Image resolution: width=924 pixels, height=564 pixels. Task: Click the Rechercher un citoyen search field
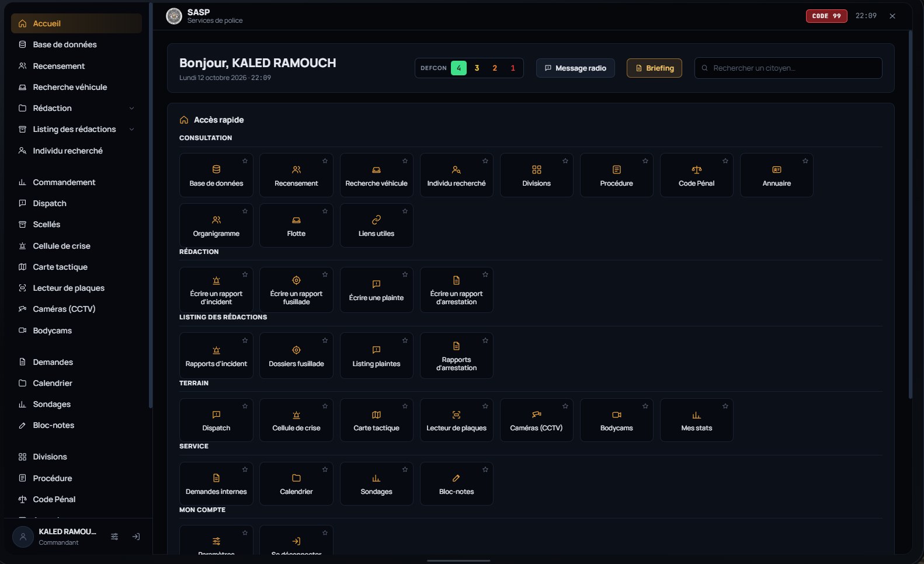tap(788, 68)
